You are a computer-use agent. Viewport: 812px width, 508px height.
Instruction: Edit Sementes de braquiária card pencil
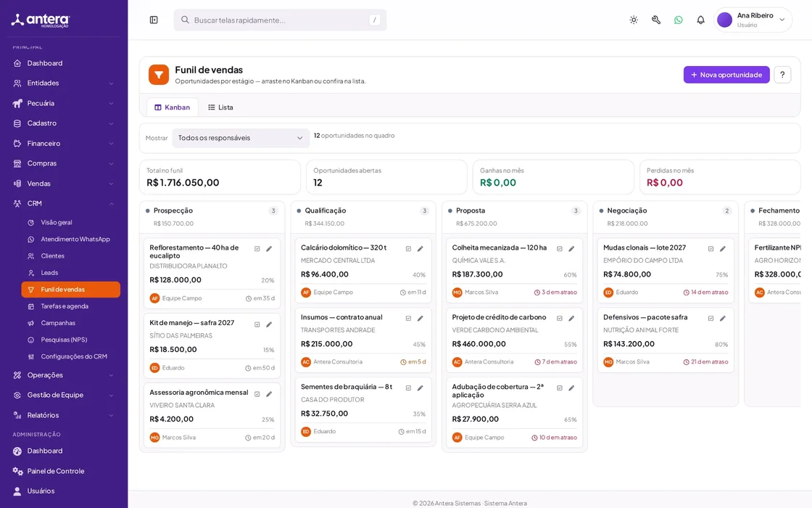420,388
